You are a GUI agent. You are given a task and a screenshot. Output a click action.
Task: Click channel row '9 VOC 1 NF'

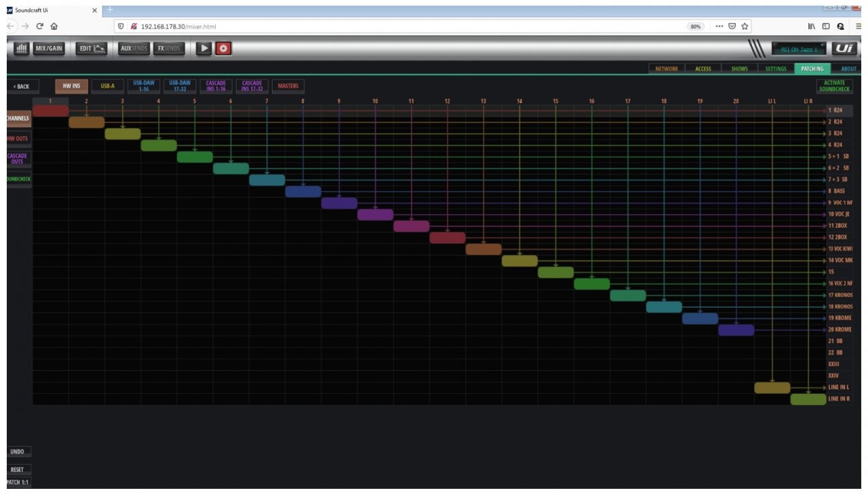tap(840, 203)
